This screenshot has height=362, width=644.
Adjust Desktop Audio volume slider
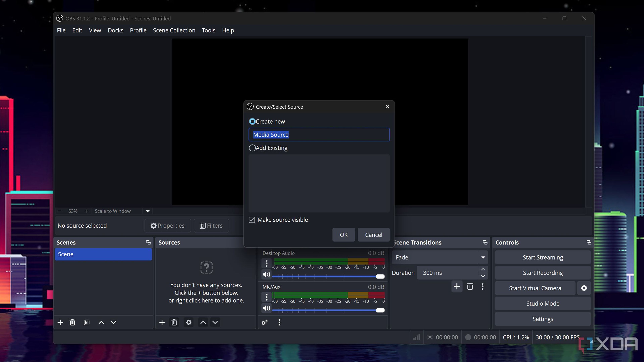pos(328,276)
